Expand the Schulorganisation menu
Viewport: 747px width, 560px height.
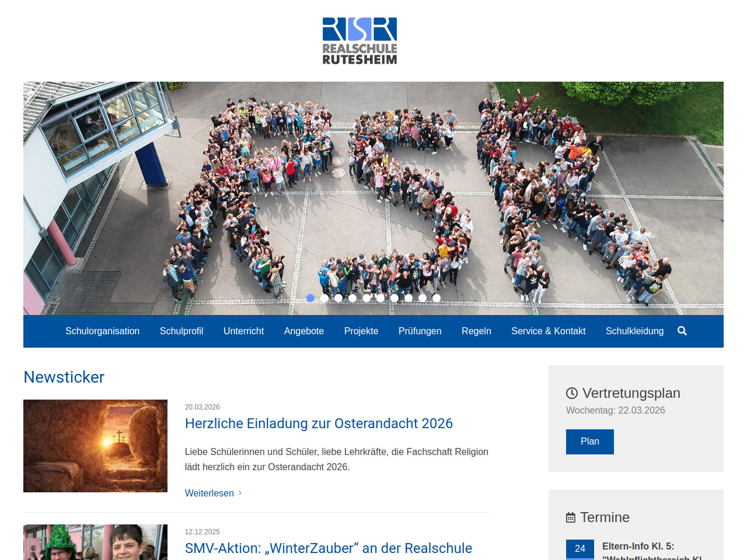pos(102,331)
